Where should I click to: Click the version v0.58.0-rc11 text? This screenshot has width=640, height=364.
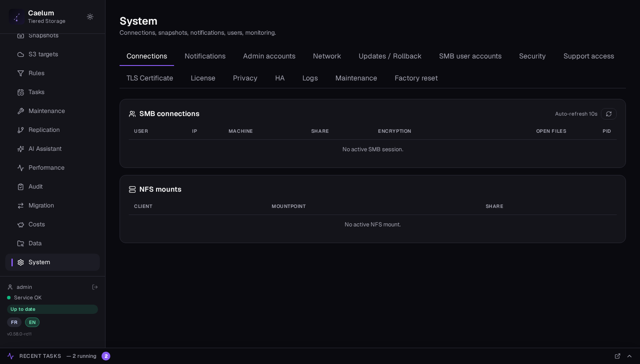(x=19, y=334)
